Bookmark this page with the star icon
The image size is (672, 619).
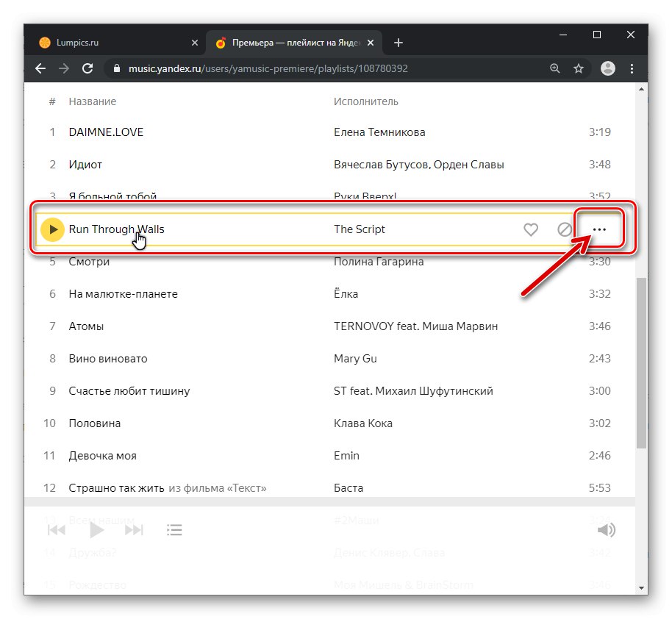[579, 68]
